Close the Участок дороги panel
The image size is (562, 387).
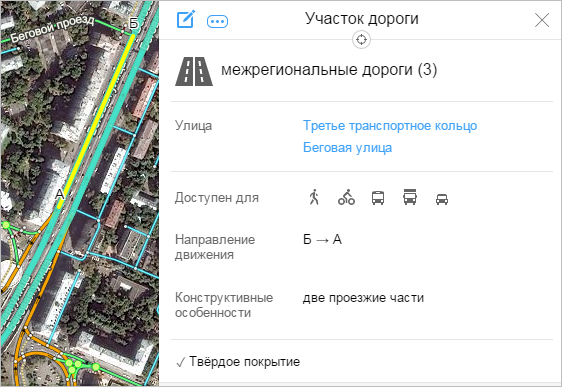tap(542, 20)
